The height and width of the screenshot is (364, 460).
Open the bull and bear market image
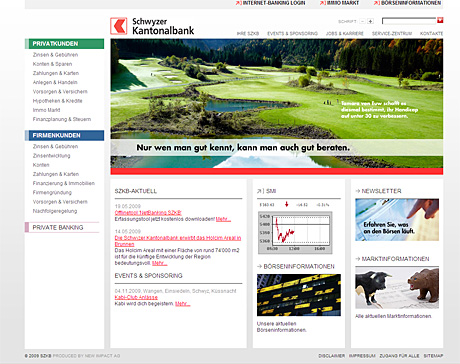point(397,288)
